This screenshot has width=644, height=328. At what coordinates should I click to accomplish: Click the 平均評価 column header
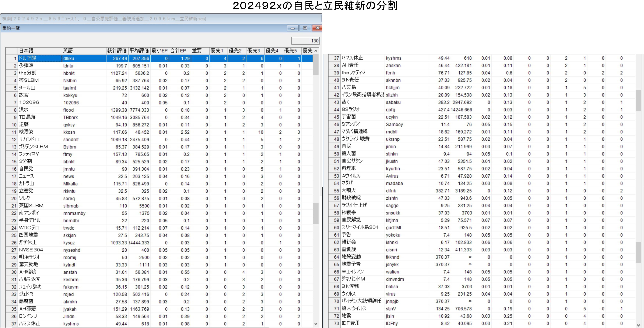[139, 50]
